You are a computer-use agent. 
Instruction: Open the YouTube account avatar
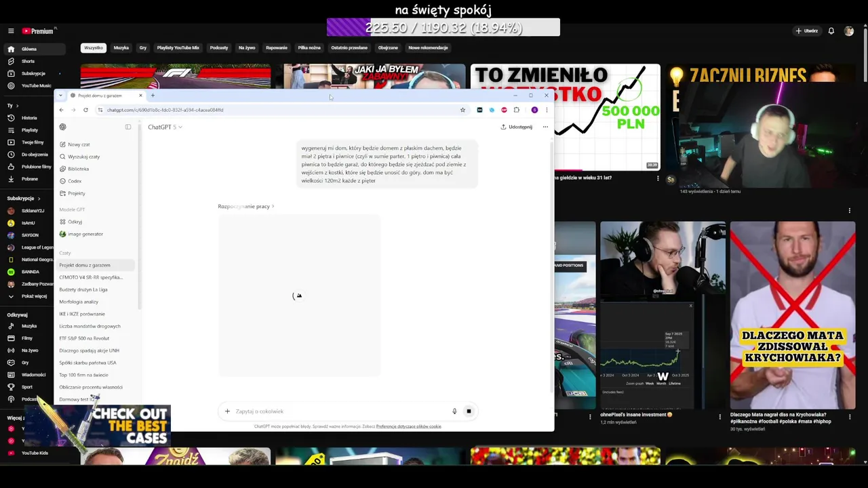tap(849, 31)
